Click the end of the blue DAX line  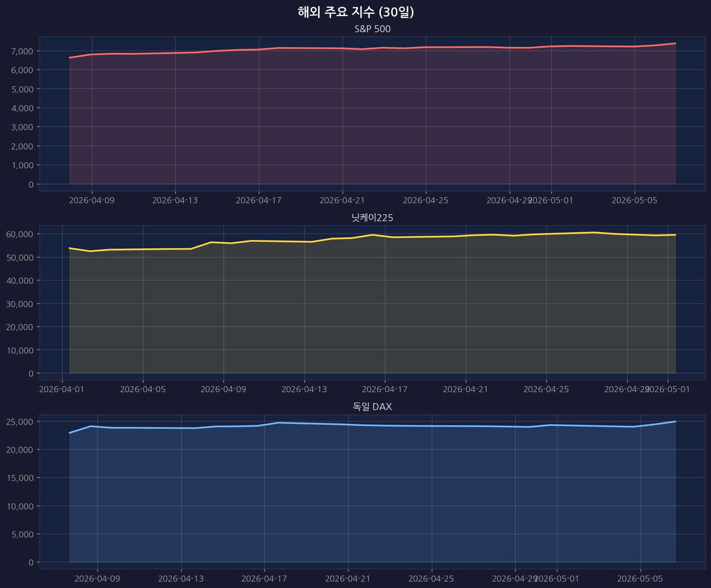(675, 421)
